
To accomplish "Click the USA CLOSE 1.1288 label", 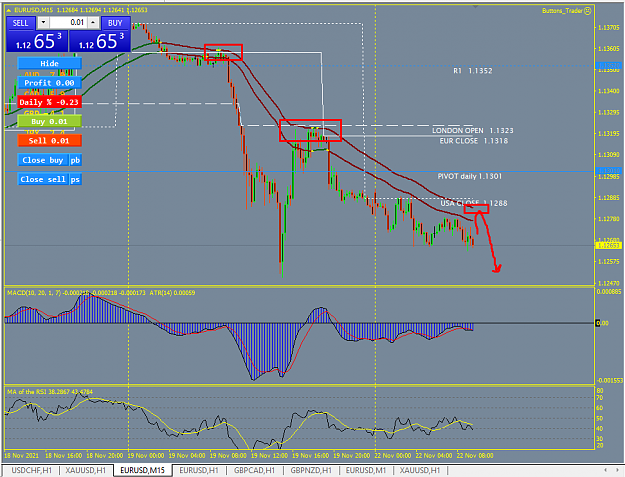I will click(x=474, y=203).
